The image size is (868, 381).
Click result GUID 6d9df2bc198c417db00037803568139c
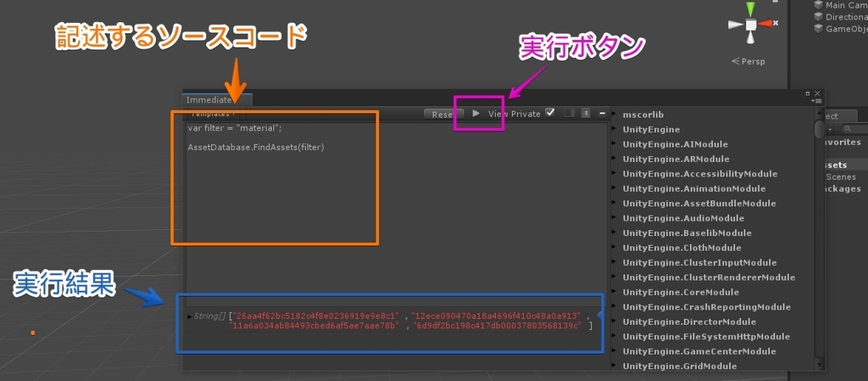coord(497,326)
